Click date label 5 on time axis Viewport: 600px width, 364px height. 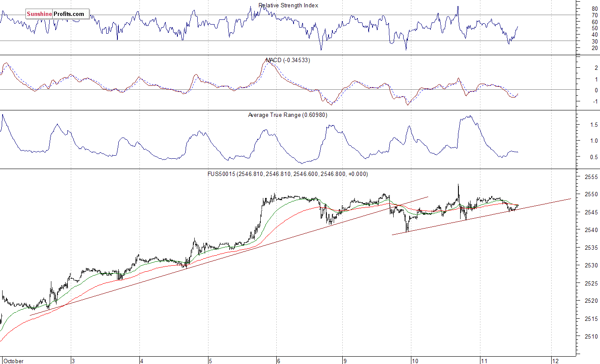[x=210, y=361]
